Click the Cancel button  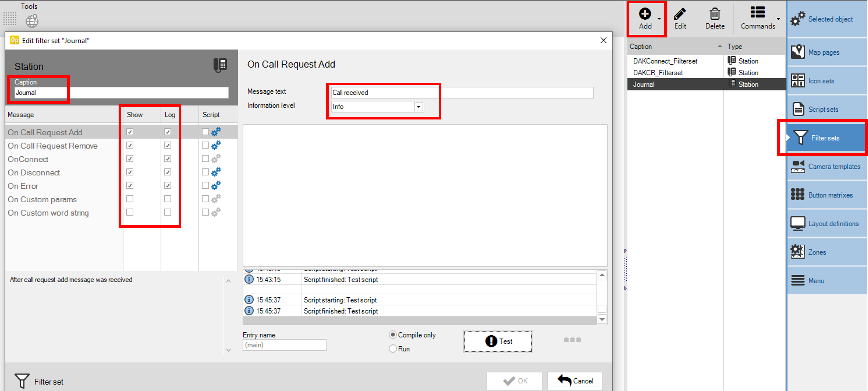coord(575,381)
